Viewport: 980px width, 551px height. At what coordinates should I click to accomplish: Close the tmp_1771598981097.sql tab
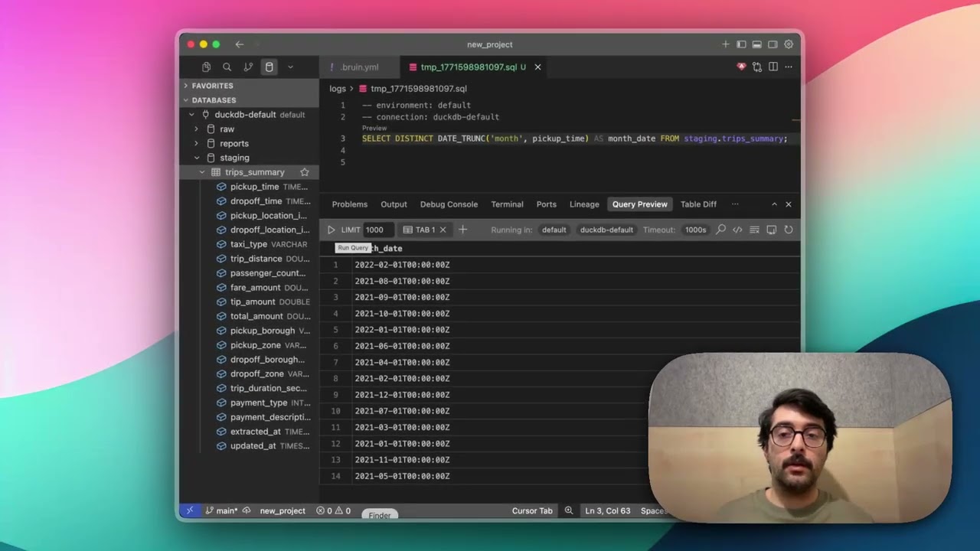537,67
